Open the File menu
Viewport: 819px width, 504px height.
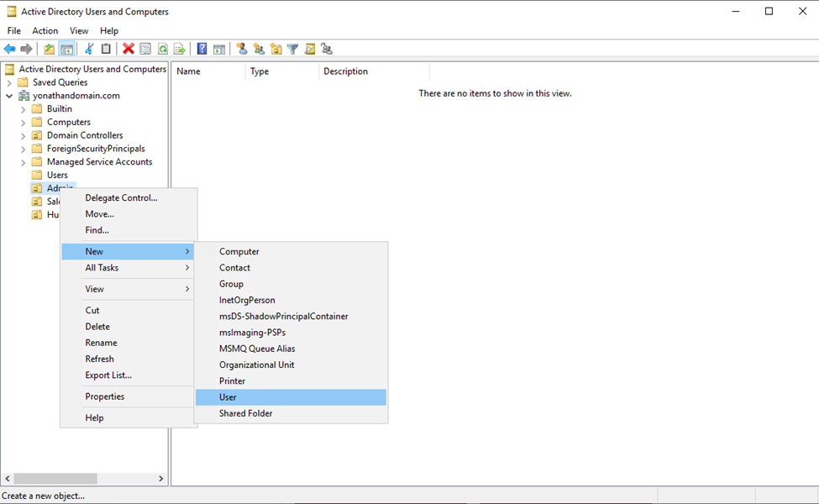14,31
